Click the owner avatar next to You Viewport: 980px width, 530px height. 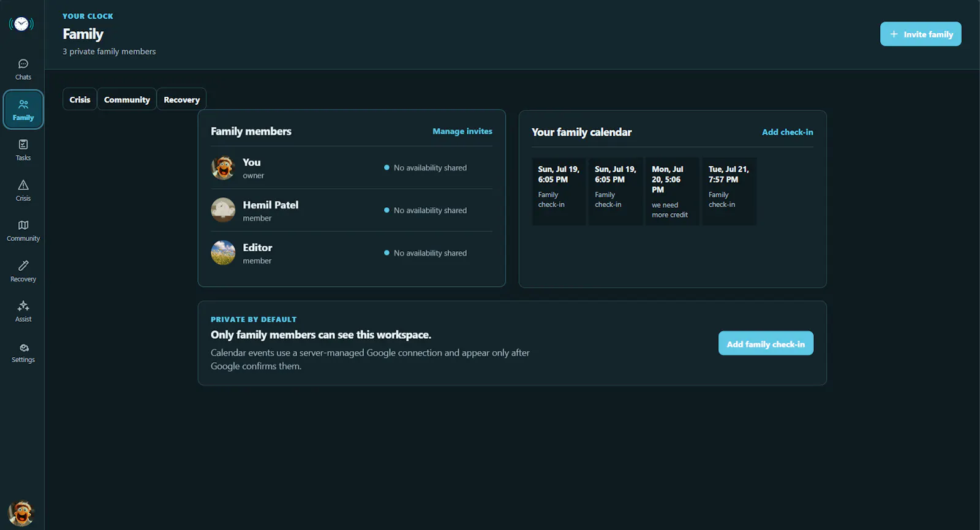[223, 167]
